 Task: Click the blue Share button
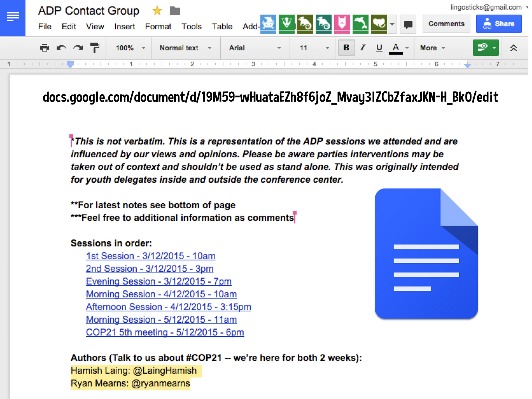[498, 24]
